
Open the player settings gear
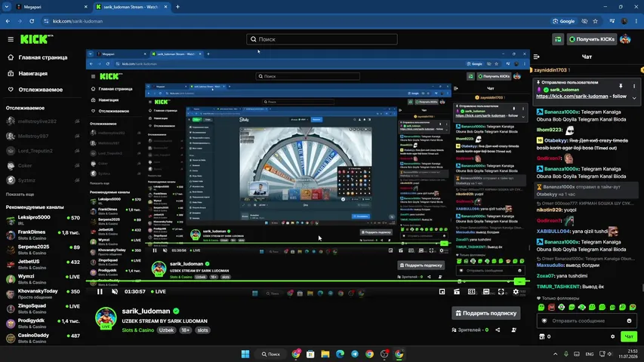pos(516,291)
